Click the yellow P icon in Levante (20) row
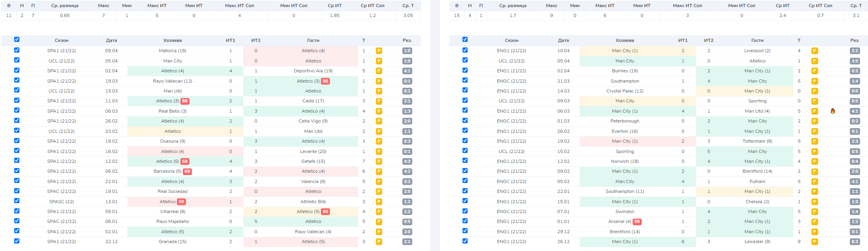The width and height of the screenshot is (868, 251). 379,151
